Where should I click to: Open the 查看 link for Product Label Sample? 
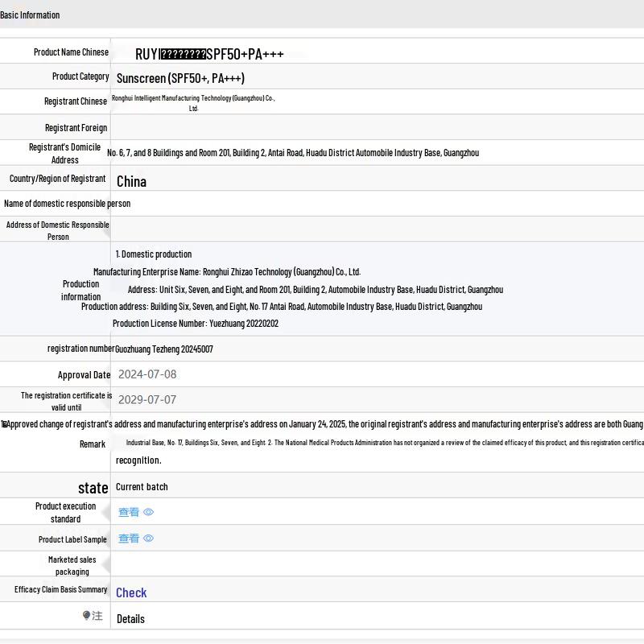tap(129, 539)
